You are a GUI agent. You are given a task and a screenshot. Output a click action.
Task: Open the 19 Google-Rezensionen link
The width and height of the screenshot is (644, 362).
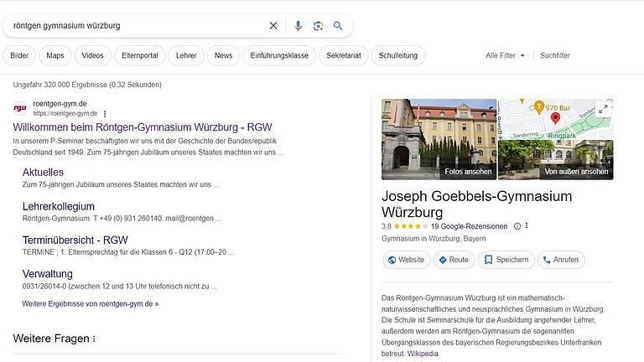[469, 226]
